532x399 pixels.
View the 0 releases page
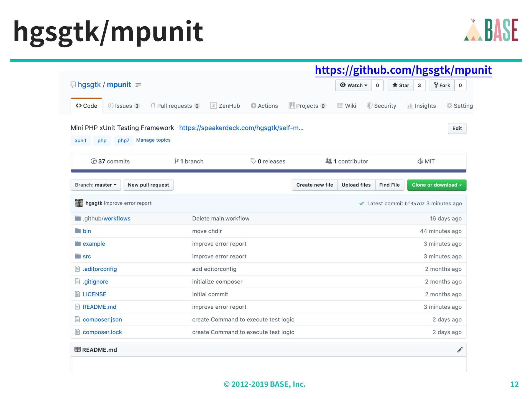pyautogui.click(x=268, y=161)
